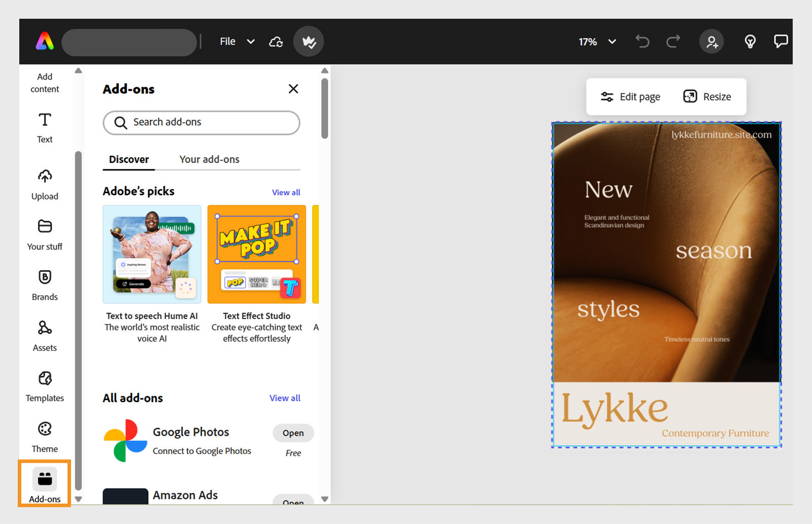Click the Search add-ons field
This screenshot has width=812, height=524.
(x=201, y=122)
